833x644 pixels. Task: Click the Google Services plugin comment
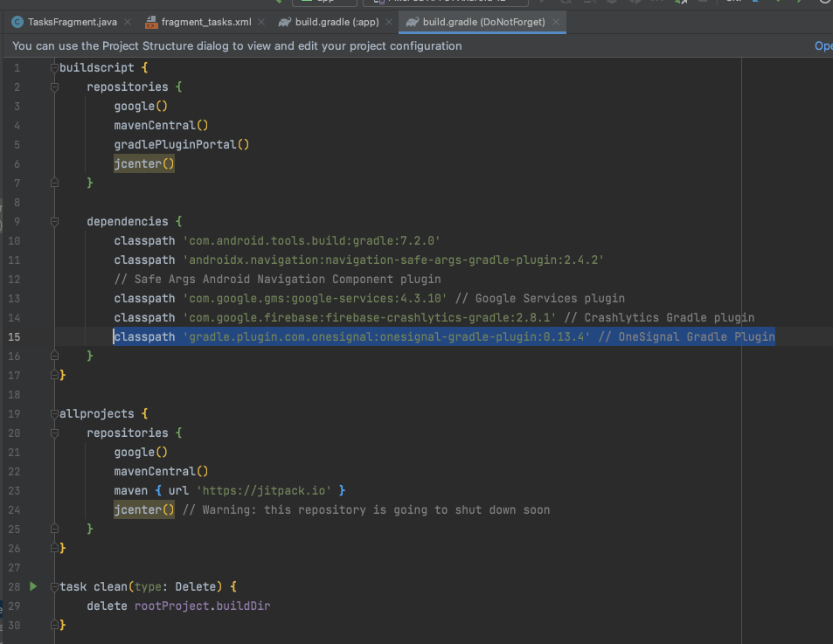(x=540, y=298)
